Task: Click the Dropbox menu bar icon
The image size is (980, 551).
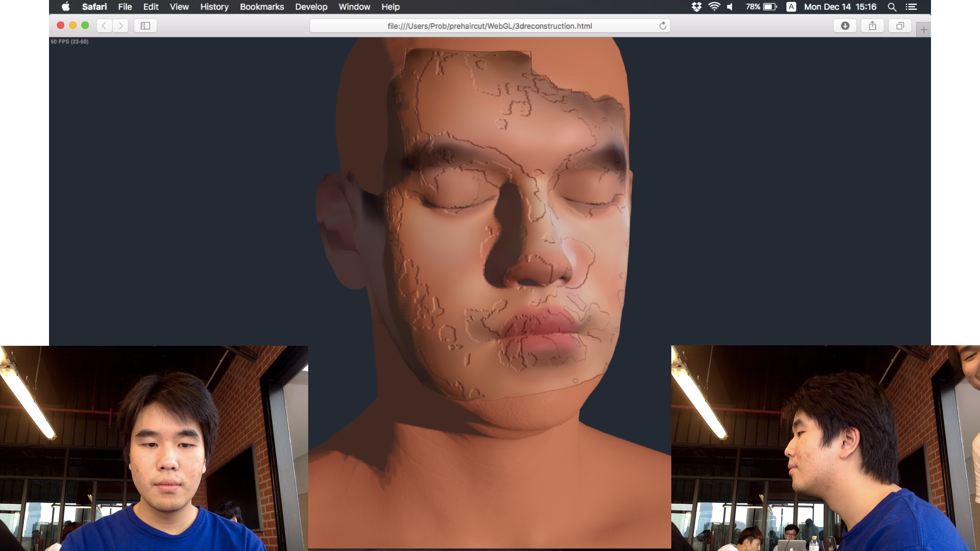Action: coord(696,7)
